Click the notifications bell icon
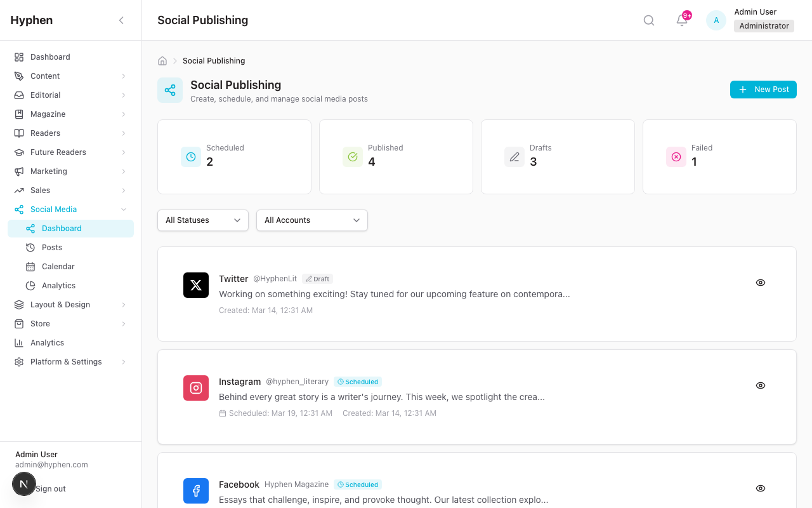 [681, 21]
